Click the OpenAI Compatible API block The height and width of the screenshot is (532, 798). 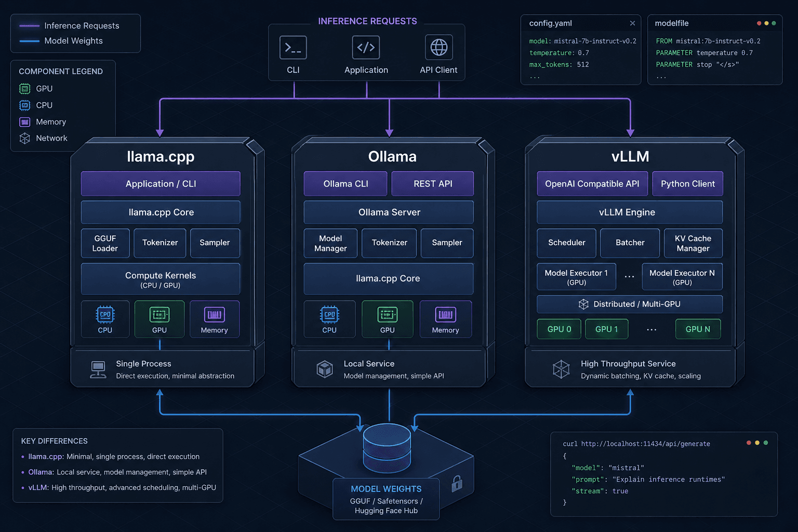coord(592,184)
